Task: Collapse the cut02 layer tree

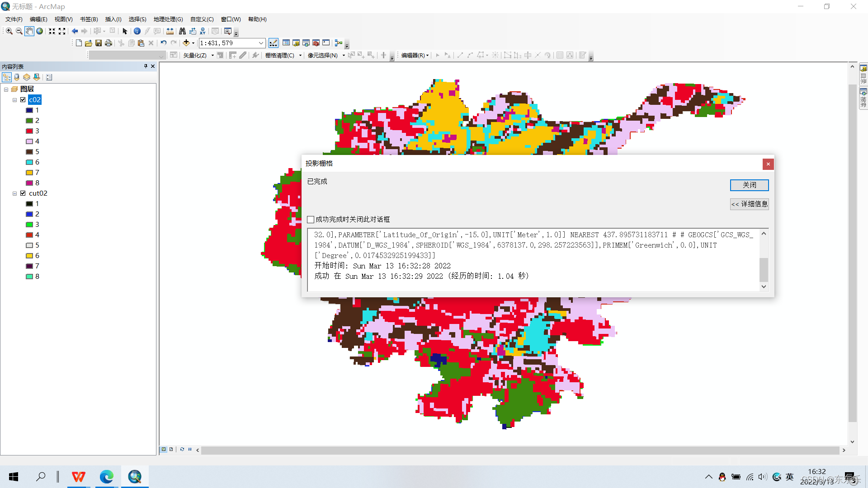Action: click(x=14, y=193)
